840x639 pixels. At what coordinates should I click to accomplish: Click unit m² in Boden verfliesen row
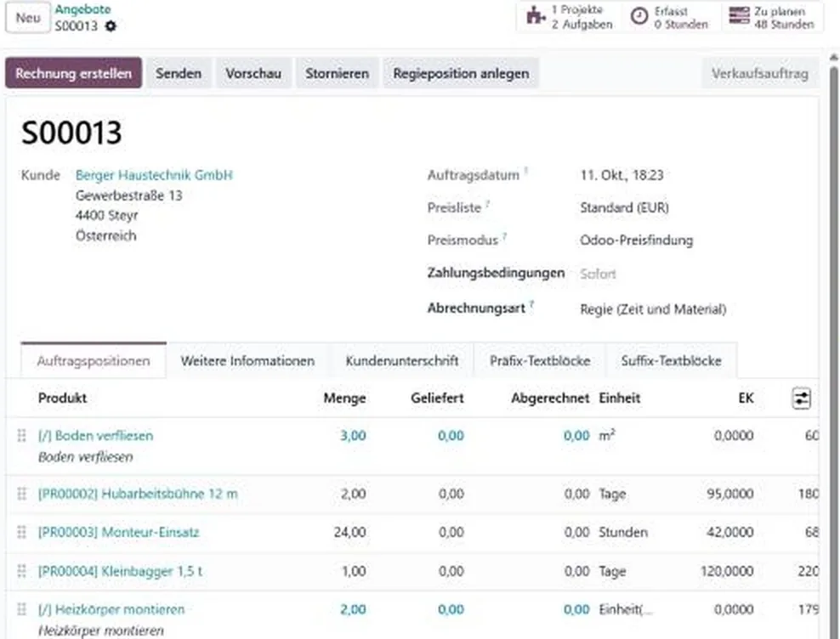tap(607, 435)
